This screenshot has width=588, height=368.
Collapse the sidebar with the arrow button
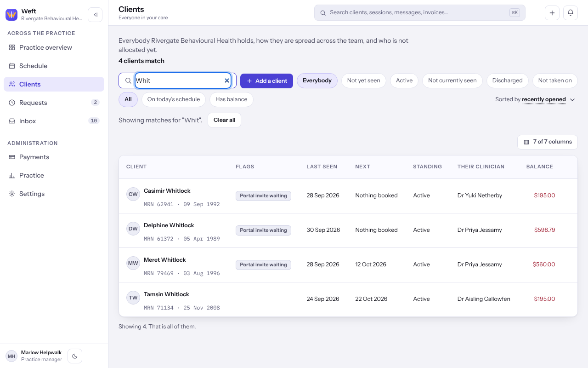tap(95, 15)
